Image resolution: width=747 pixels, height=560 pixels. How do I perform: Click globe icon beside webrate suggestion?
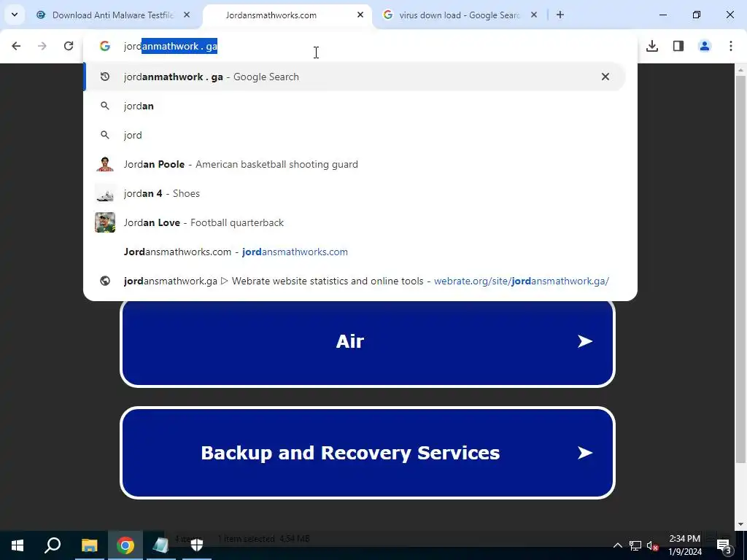pyautogui.click(x=105, y=281)
